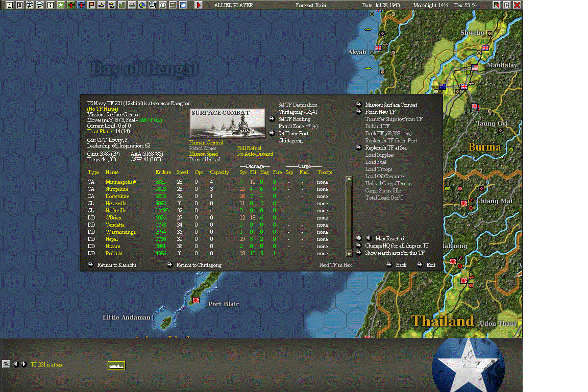Toggle Mission Speed setting
Image resolution: width=588 pixels, height=392 pixels.
[203, 154]
